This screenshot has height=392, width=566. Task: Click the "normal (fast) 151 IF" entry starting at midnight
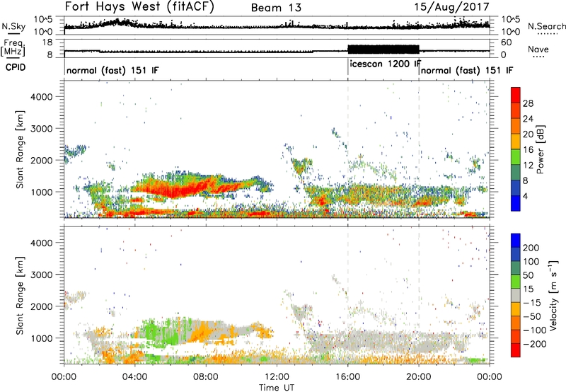(112, 71)
